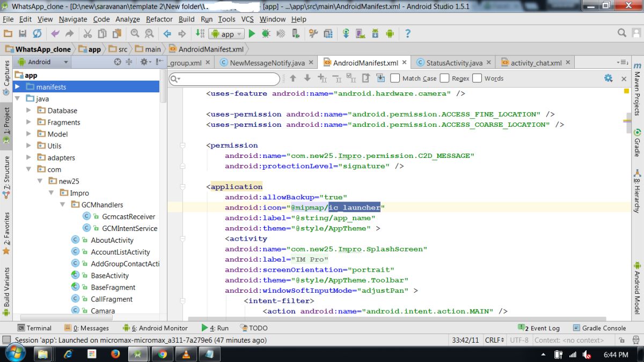This screenshot has width=644, height=362.
Task: Click the Save All floppy icon
Action: pyautogui.click(x=23, y=33)
